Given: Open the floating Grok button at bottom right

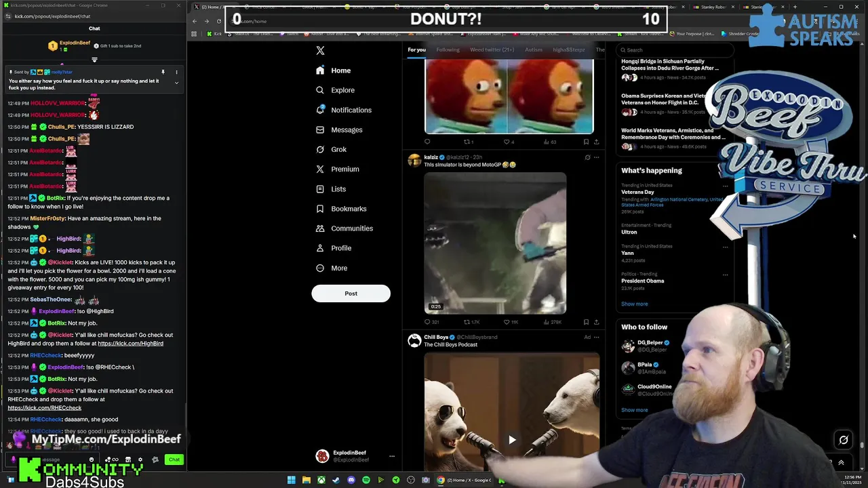Looking at the screenshot, I should [844, 440].
